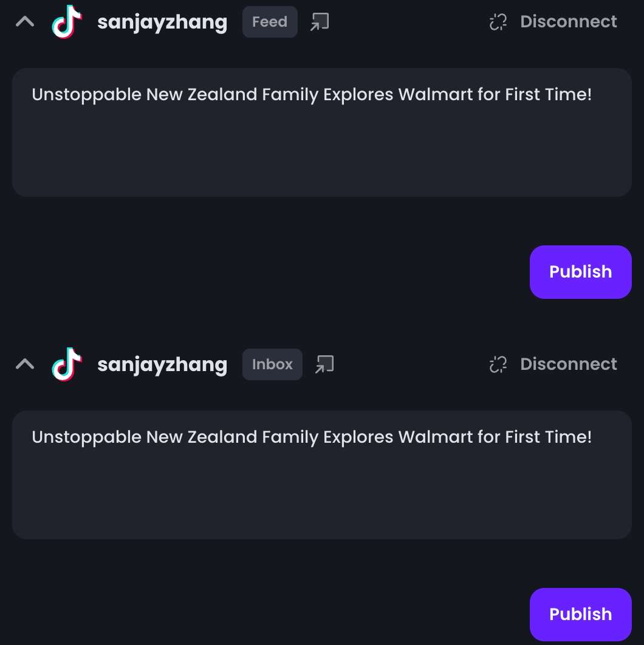This screenshot has height=645, width=644.
Task: Publish the post to the TikTok Feed
Action: point(580,272)
